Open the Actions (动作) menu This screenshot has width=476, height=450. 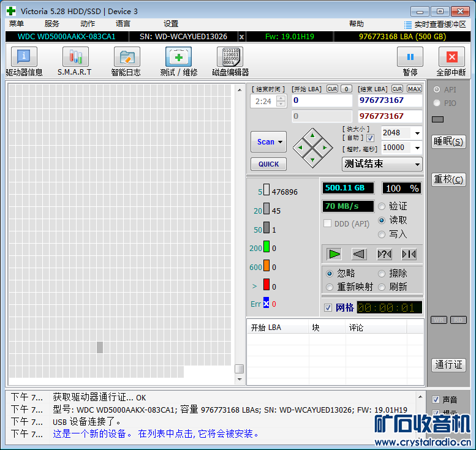pos(88,24)
